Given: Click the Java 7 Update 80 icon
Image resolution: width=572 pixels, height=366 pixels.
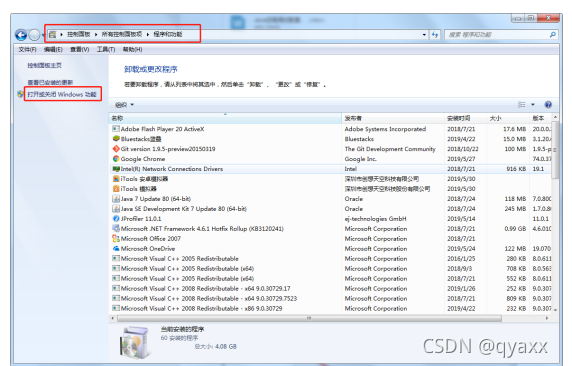Looking at the screenshot, I should click(x=116, y=199).
